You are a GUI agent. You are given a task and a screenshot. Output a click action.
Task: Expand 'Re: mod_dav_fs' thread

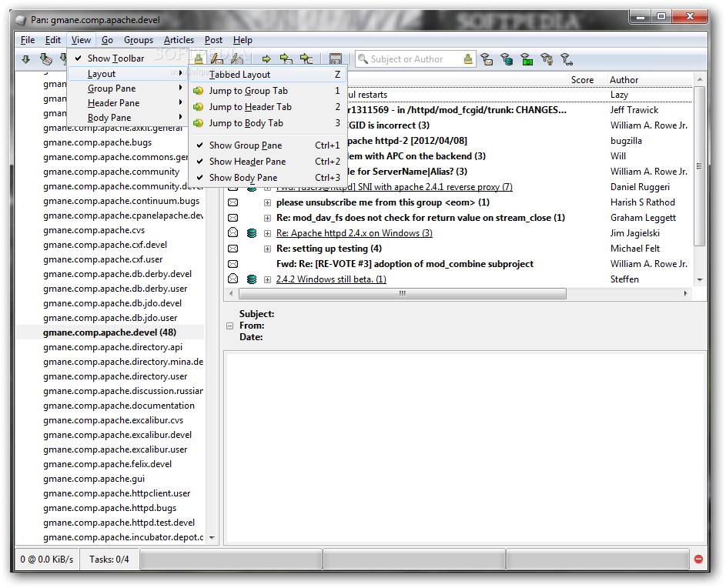(268, 218)
